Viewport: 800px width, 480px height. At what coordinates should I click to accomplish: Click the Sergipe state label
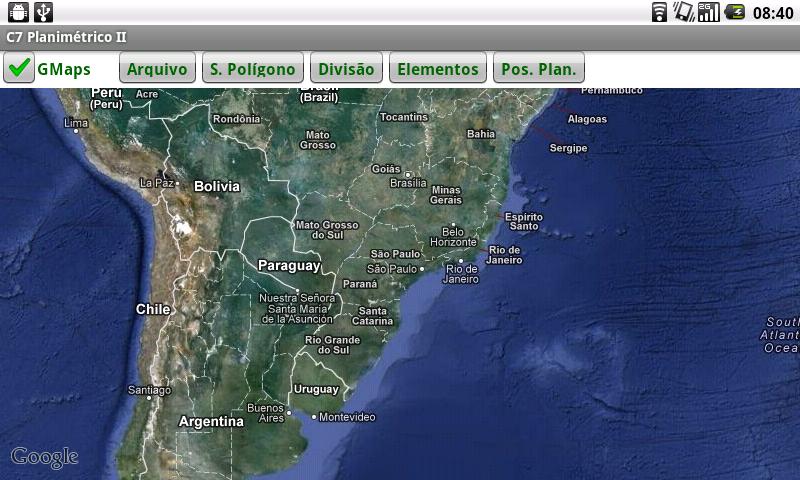pyautogui.click(x=568, y=148)
